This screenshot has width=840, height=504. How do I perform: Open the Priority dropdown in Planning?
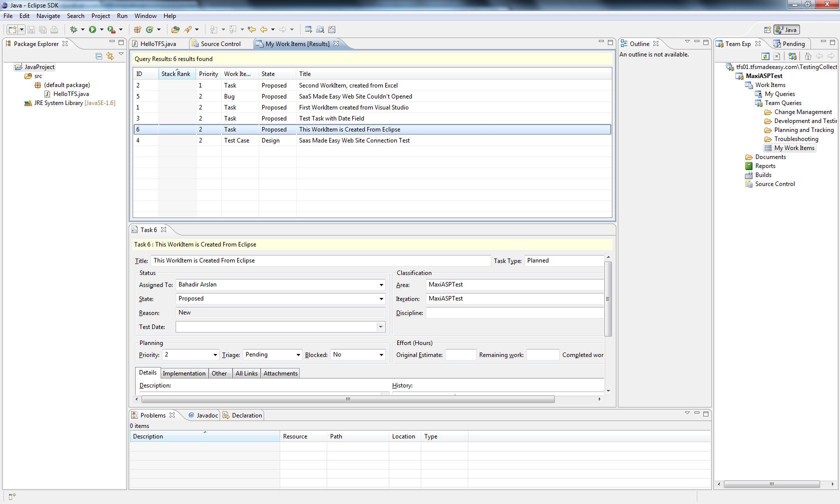[x=215, y=355]
